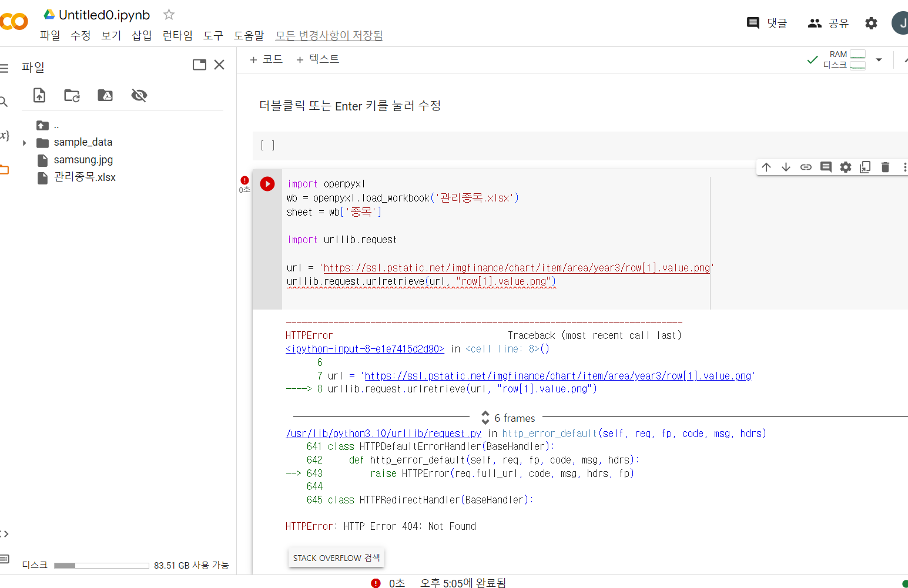908x588 pixels.
Task: Mount Google Drive icon
Action: [105, 95]
